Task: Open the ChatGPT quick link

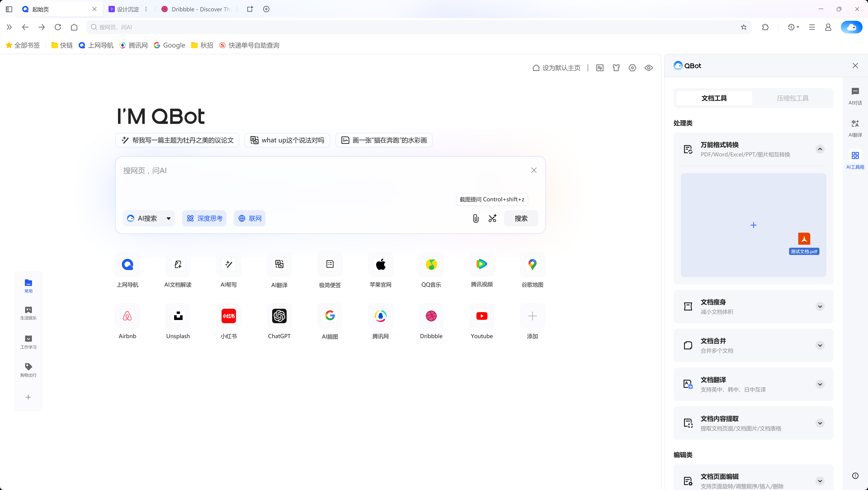Action: 279,316
